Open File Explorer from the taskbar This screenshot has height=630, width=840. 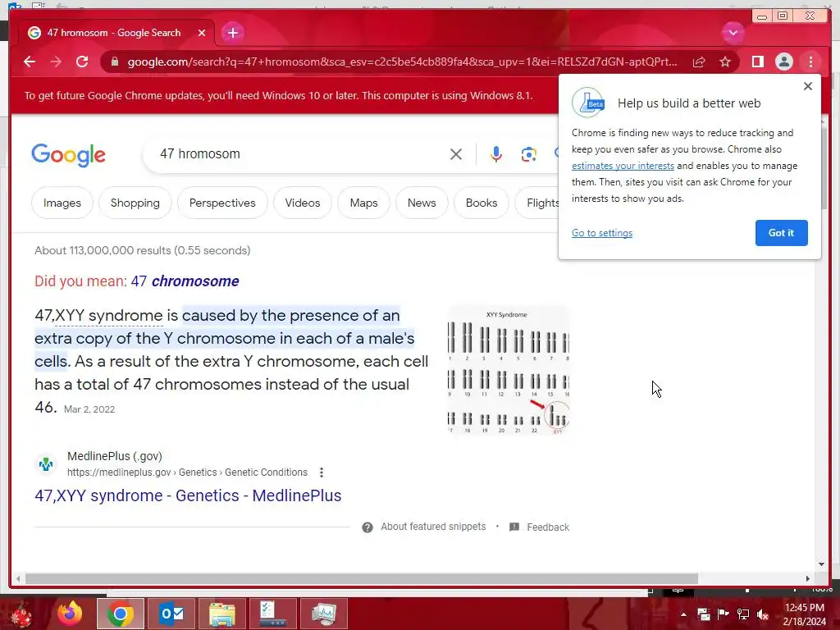point(222,614)
